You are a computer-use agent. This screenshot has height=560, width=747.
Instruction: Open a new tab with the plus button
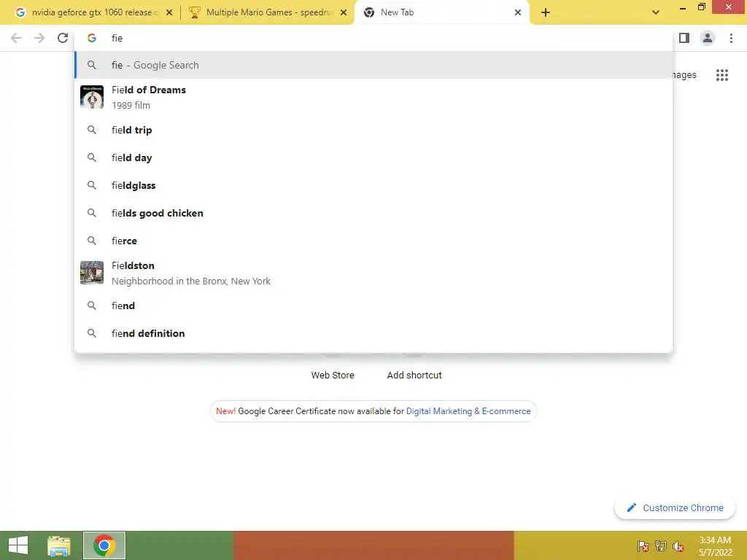click(546, 12)
